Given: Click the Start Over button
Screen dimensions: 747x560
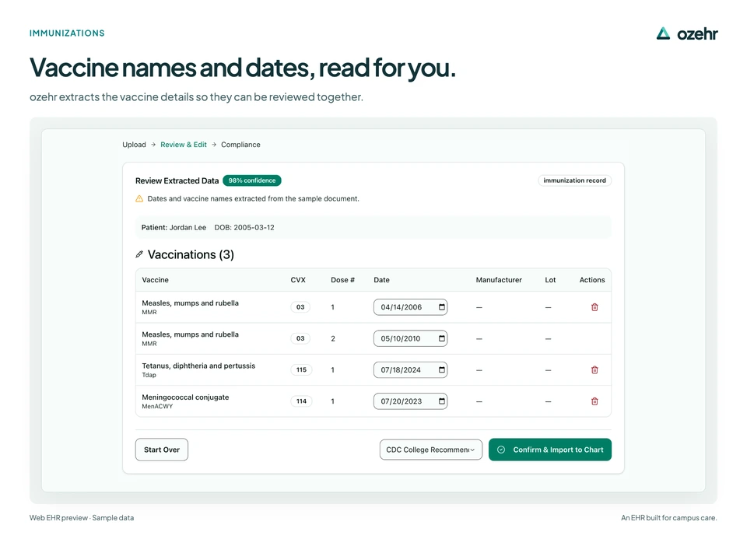Looking at the screenshot, I should point(162,450).
